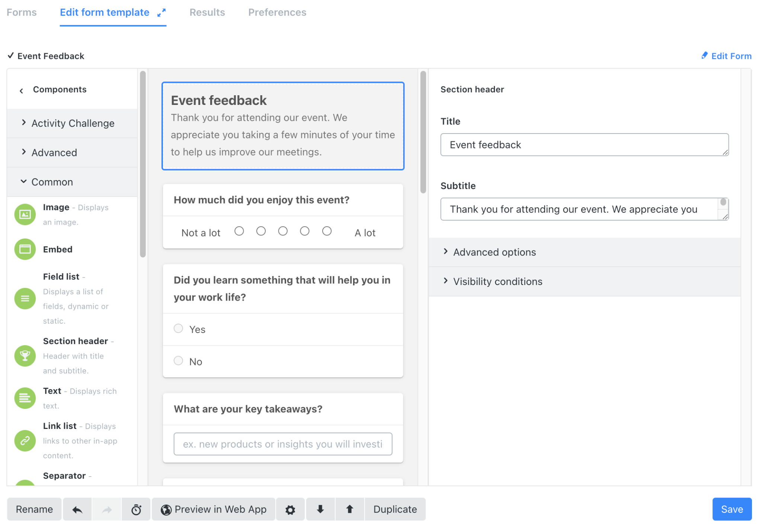Click the key takeaways text input
762x532 pixels.
[x=283, y=444]
